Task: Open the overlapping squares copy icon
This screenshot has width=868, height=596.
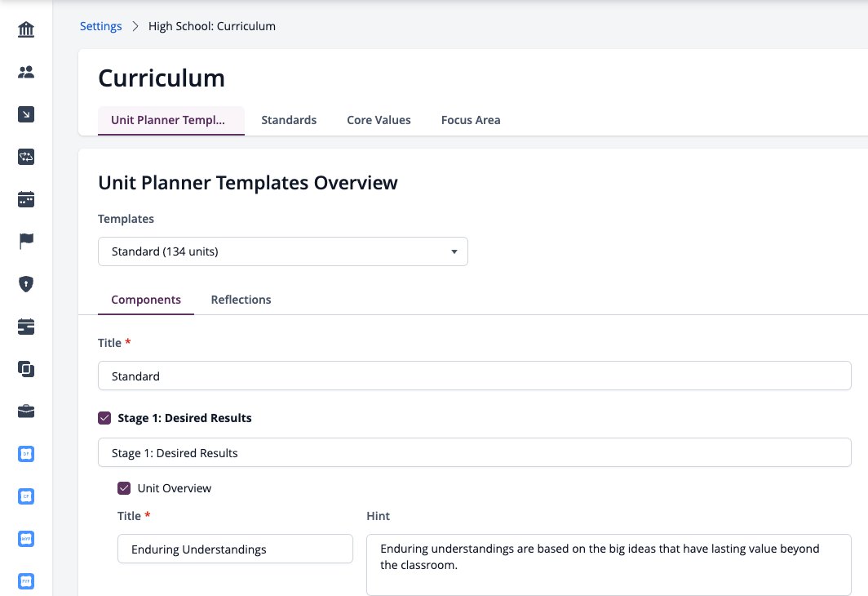Action: pos(26,369)
